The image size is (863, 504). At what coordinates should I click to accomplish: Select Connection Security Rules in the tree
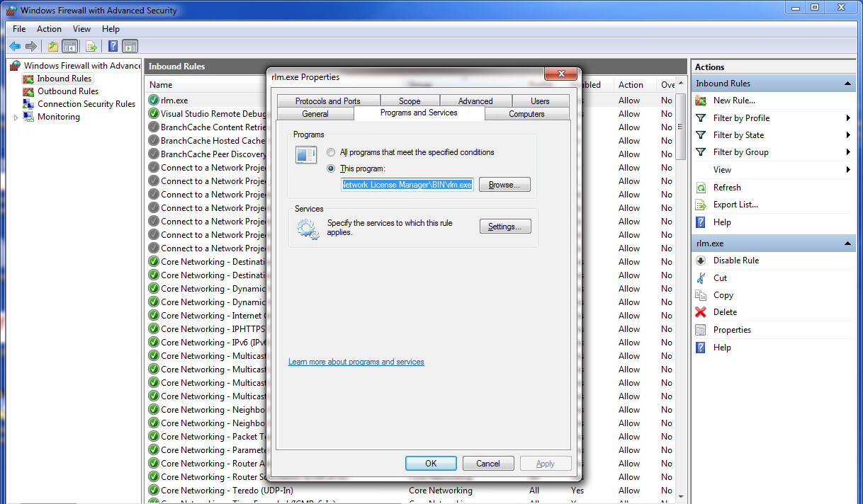(86, 104)
